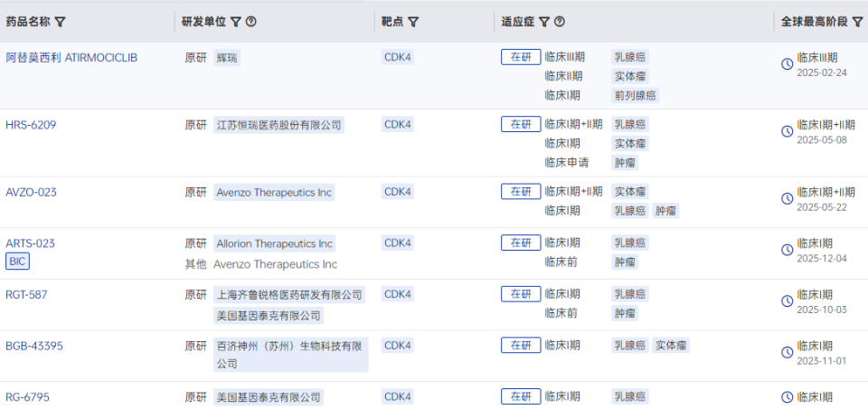
Task: Open the 适应症 column filter
Action: tap(544, 22)
